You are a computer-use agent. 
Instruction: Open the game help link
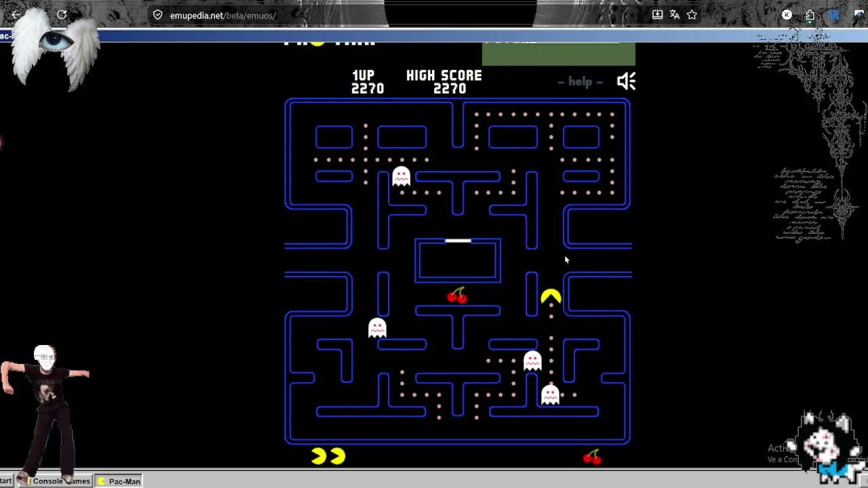coord(580,82)
